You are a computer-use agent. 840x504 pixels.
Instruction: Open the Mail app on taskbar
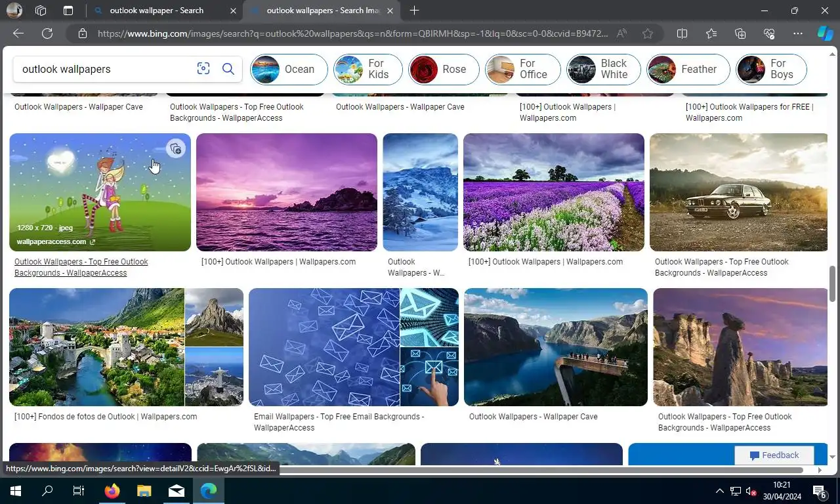tap(177, 490)
